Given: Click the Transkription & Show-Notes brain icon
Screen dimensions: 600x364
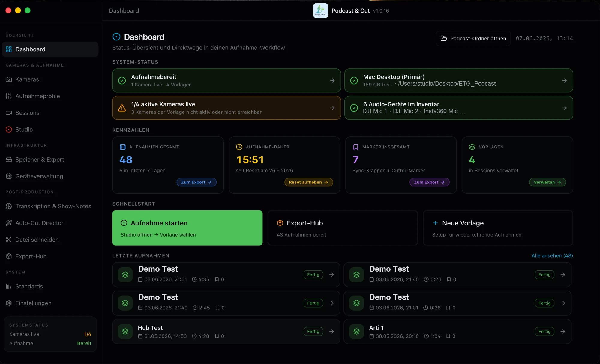Looking at the screenshot, I should (x=9, y=206).
